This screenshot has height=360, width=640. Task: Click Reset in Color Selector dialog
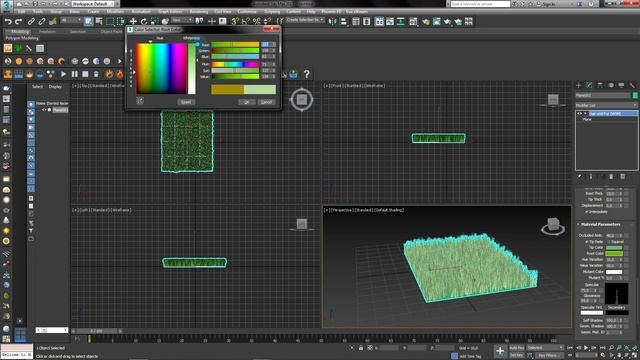click(x=186, y=102)
